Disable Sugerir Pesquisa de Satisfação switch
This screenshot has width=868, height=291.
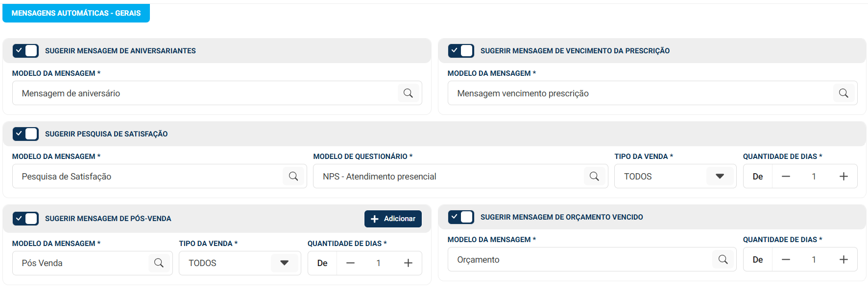click(25, 134)
